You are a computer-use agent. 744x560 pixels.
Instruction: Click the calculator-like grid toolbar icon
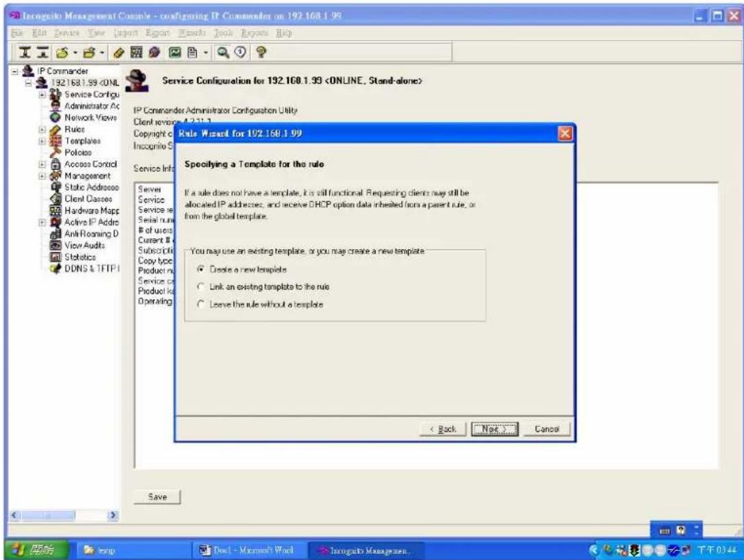click(x=136, y=52)
